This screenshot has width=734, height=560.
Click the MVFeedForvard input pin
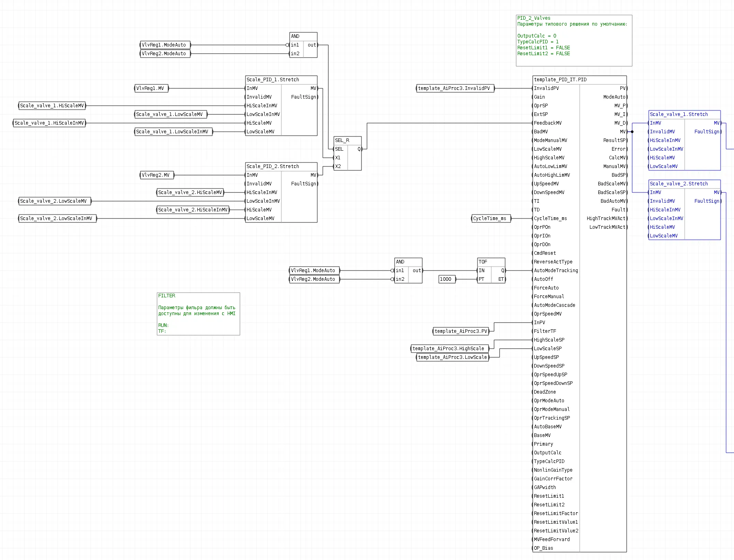(552, 539)
